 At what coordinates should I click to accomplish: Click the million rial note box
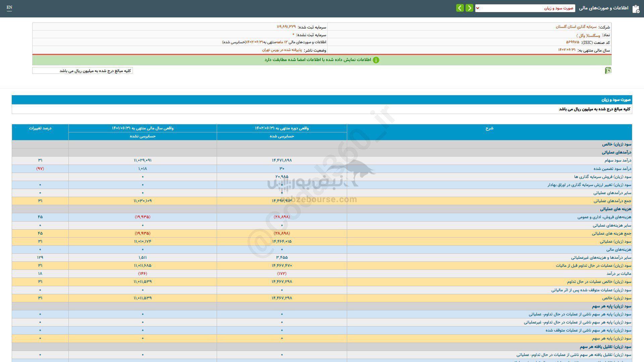click(83, 71)
